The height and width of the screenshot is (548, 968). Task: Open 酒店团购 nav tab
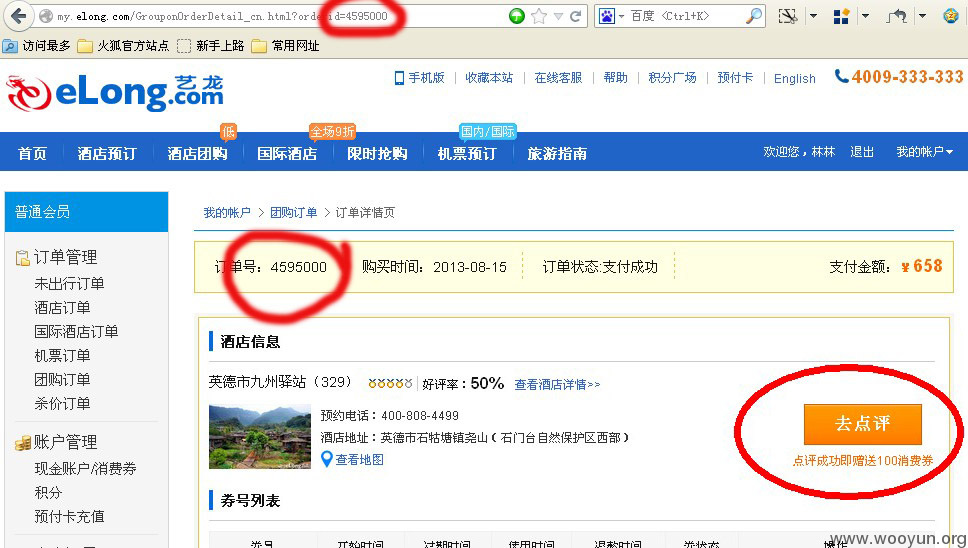pyautogui.click(x=198, y=154)
